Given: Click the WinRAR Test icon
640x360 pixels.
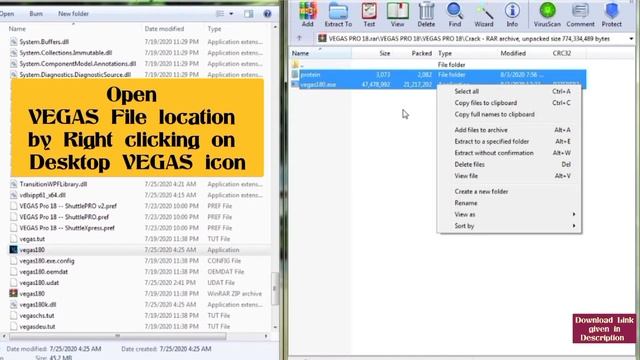Looking at the screenshot, I should point(369,14).
